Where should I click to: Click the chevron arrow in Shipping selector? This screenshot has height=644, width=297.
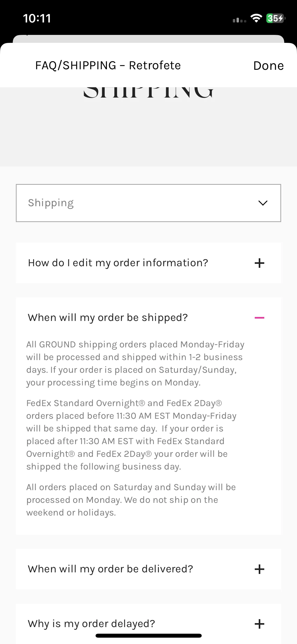[x=263, y=203]
